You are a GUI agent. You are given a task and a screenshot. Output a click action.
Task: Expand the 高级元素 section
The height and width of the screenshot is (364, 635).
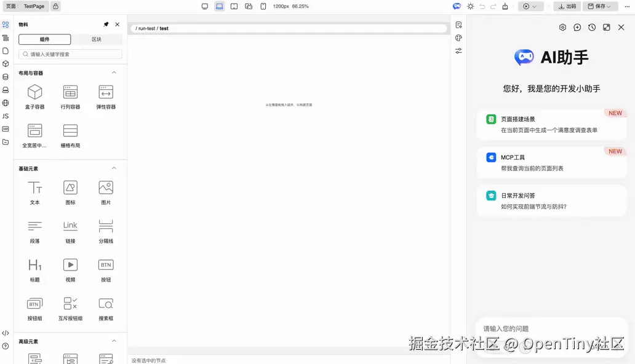114,341
